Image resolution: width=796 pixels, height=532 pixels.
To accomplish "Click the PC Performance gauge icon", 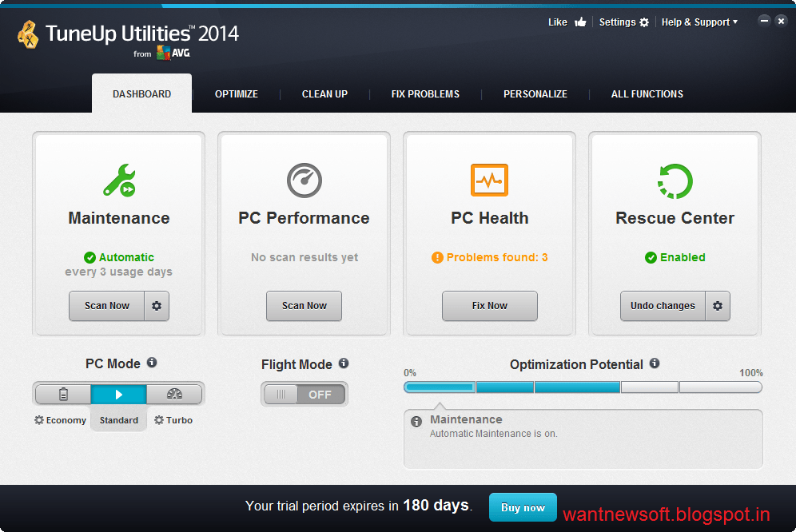I will click(x=304, y=181).
